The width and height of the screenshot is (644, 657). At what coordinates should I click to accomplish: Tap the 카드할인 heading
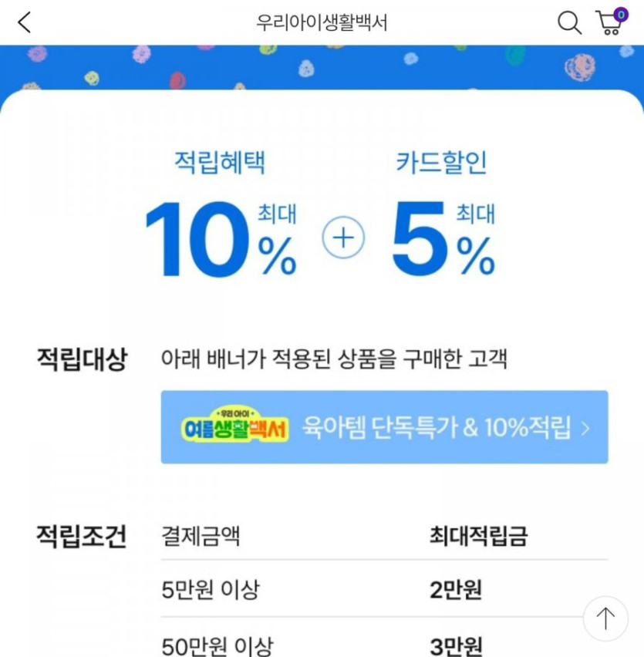click(442, 162)
